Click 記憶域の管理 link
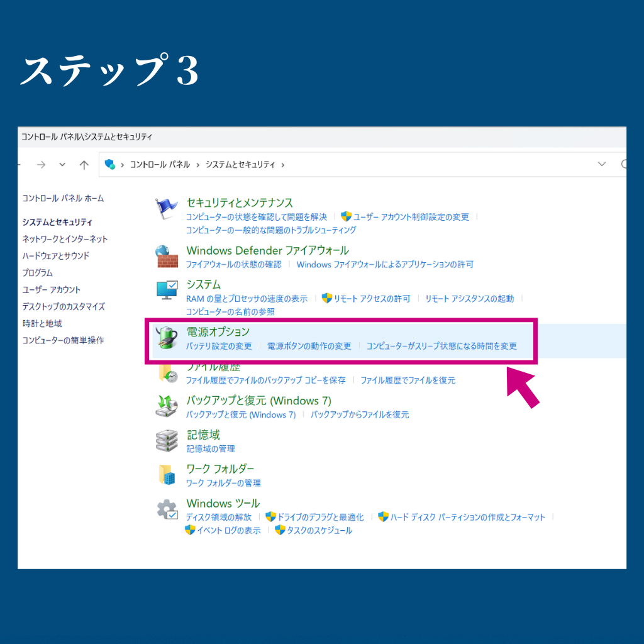This screenshot has height=644, width=644. 211,449
